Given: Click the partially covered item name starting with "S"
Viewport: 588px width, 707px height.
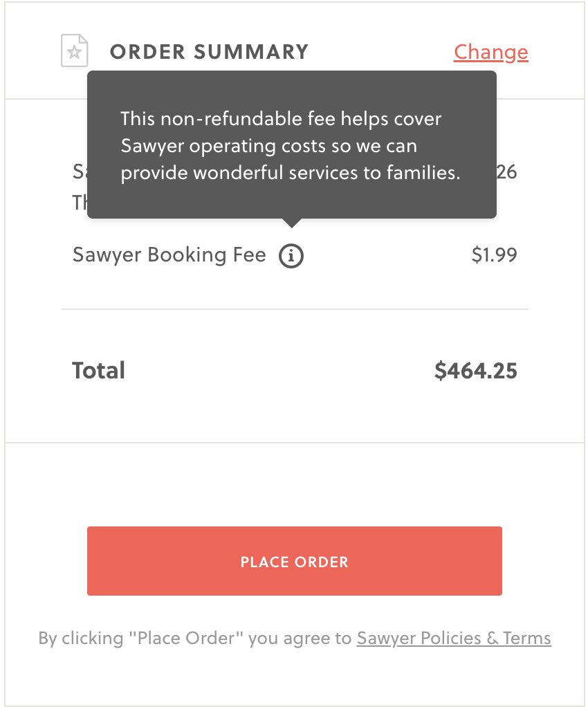Looking at the screenshot, I should (x=80, y=172).
